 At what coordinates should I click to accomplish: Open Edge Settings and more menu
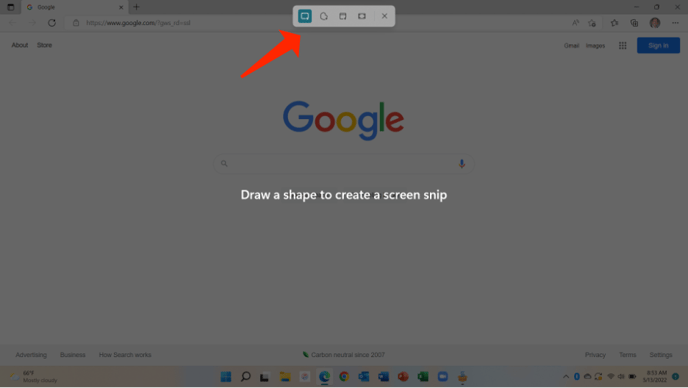(x=675, y=23)
